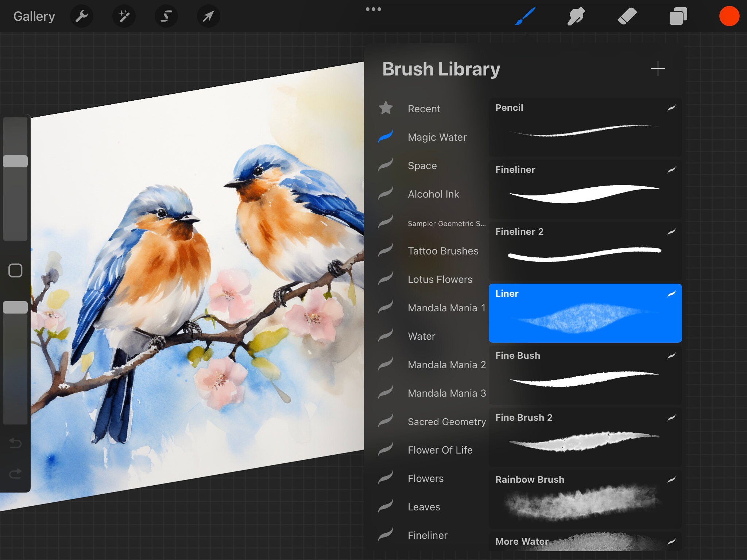747x560 pixels.
Task: Tap the stroke icon beside Water
Action: click(386, 336)
